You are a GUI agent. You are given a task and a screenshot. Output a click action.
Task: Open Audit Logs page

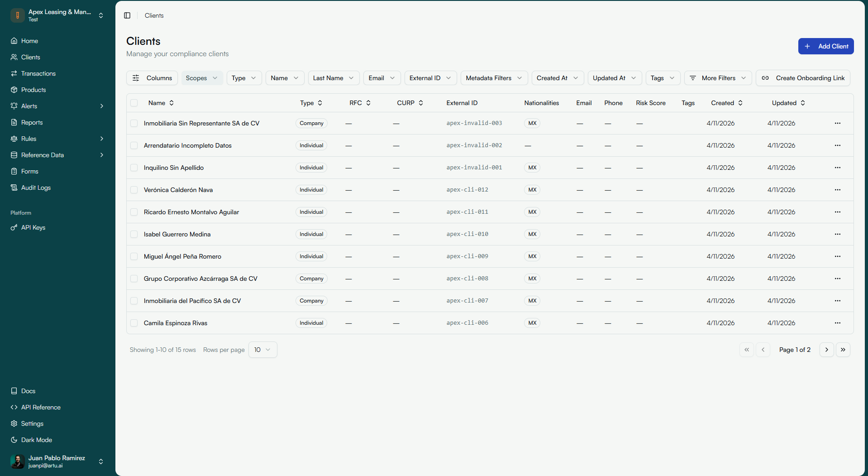pyautogui.click(x=36, y=188)
